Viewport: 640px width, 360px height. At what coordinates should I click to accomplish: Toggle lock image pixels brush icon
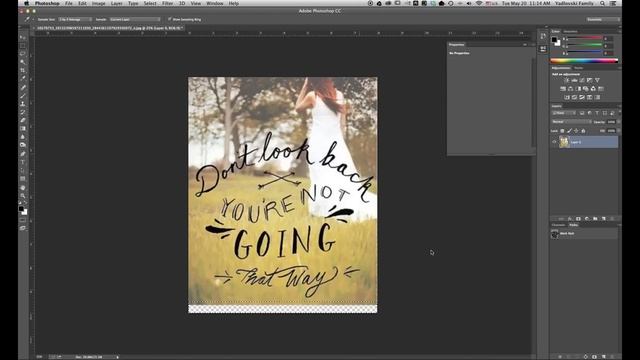[569, 131]
